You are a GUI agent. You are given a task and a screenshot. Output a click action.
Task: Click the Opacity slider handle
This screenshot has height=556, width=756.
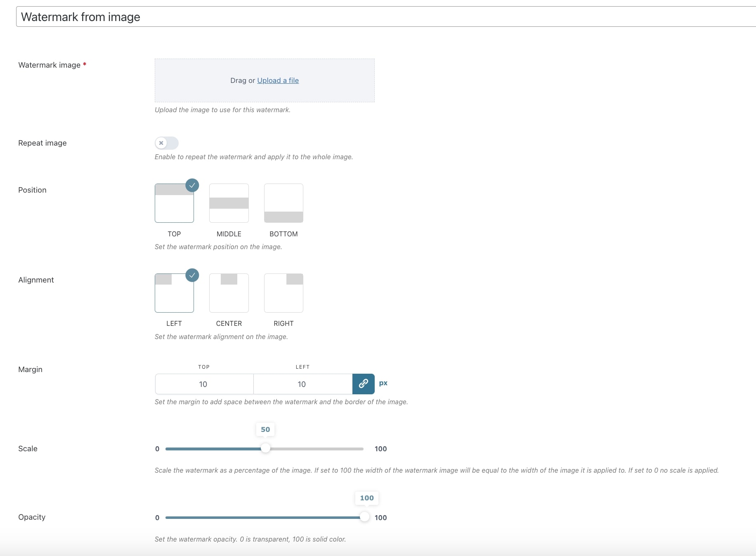coord(364,517)
